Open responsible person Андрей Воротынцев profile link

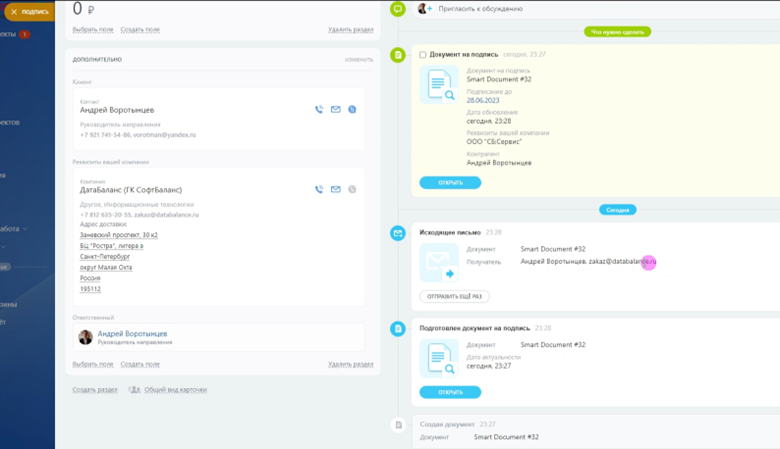[132, 334]
